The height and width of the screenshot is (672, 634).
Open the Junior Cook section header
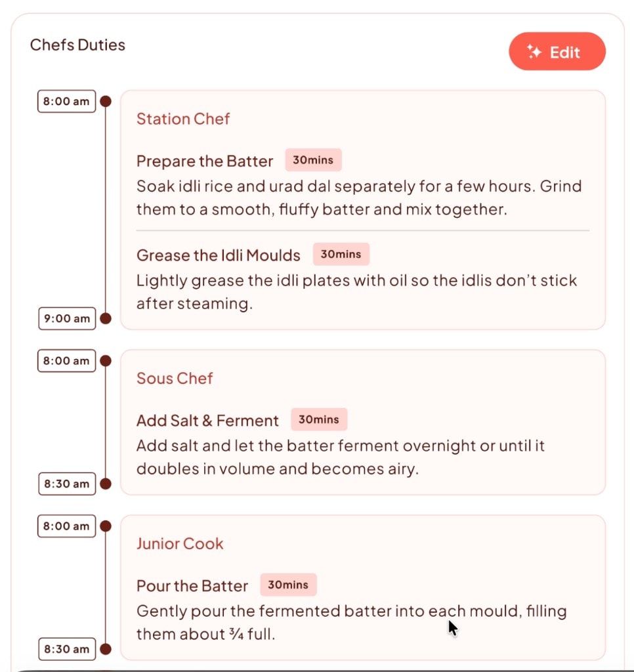(179, 543)
